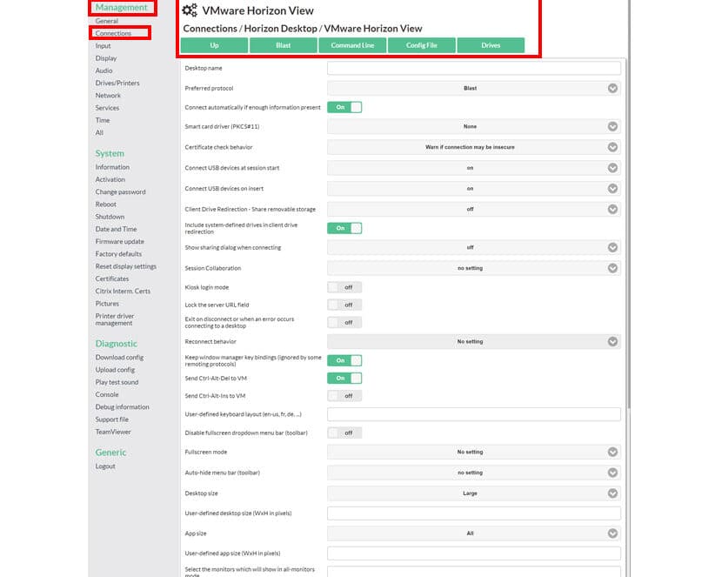Open the Console link
The height and width of the screenshot is (577, 728).
tap(107, 394)
